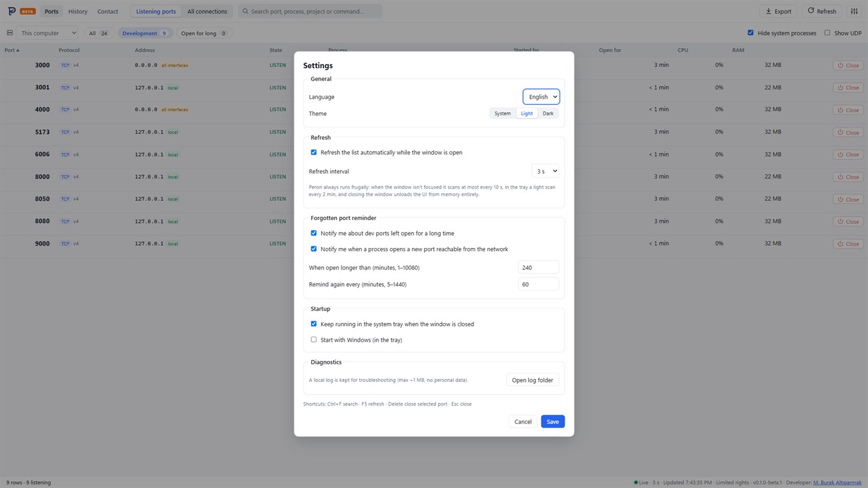Click Open log folder button
The image size is (868, 488).
(x=532, y=380)
